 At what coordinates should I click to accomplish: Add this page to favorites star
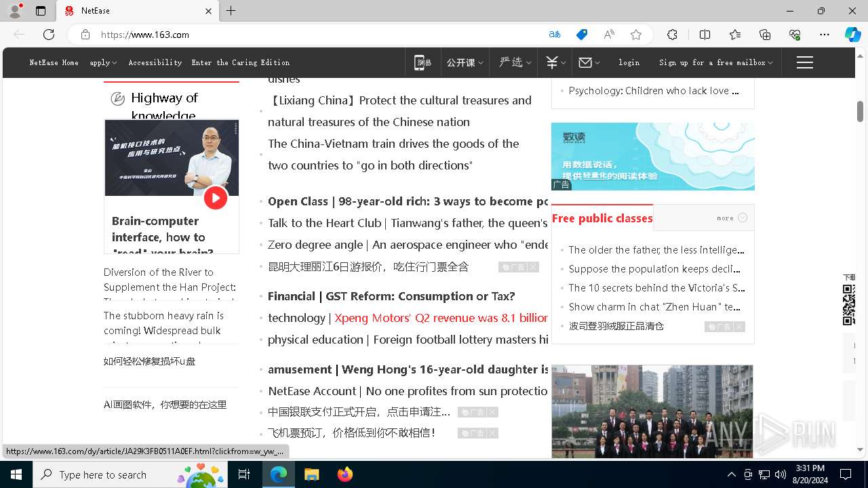point(636,35)
